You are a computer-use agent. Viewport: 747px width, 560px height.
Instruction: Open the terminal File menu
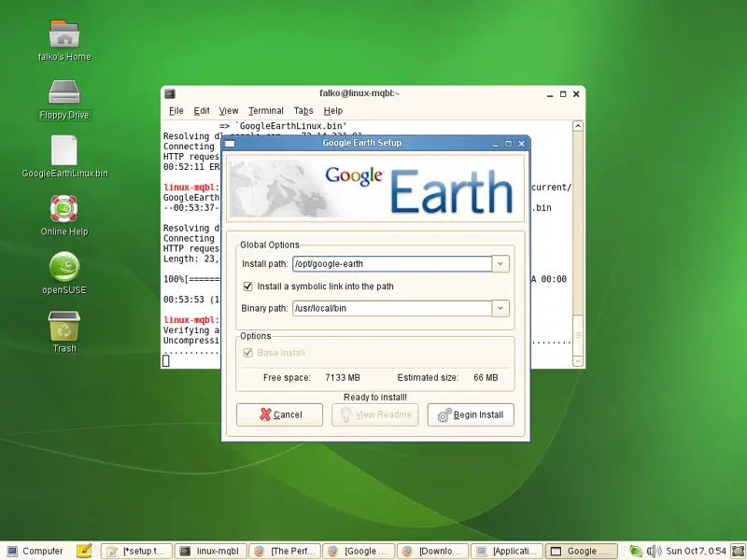176,111
